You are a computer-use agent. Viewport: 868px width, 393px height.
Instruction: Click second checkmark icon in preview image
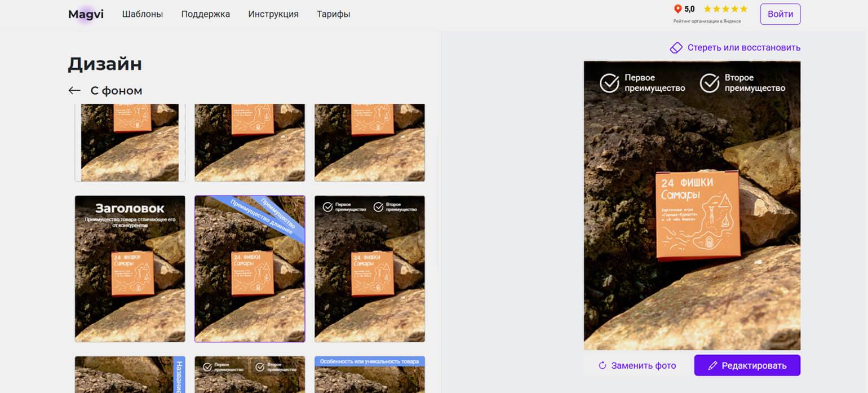pos(710,83)
